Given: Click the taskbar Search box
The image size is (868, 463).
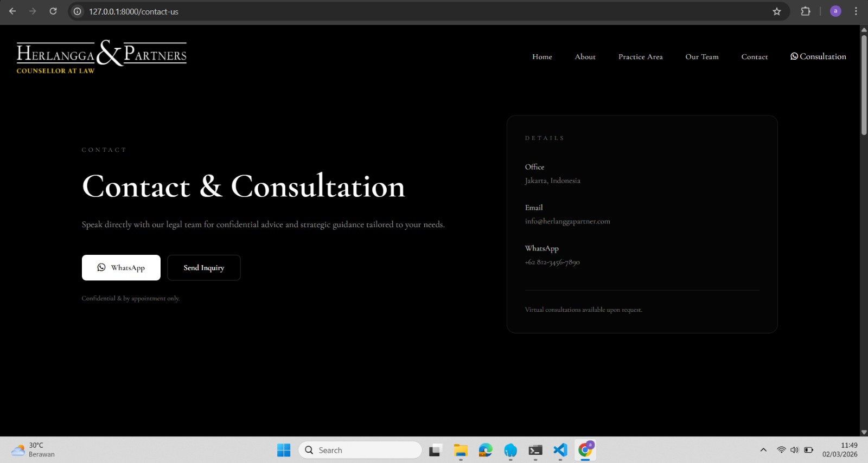Looking at the screenshot, I should click(360, 450).
